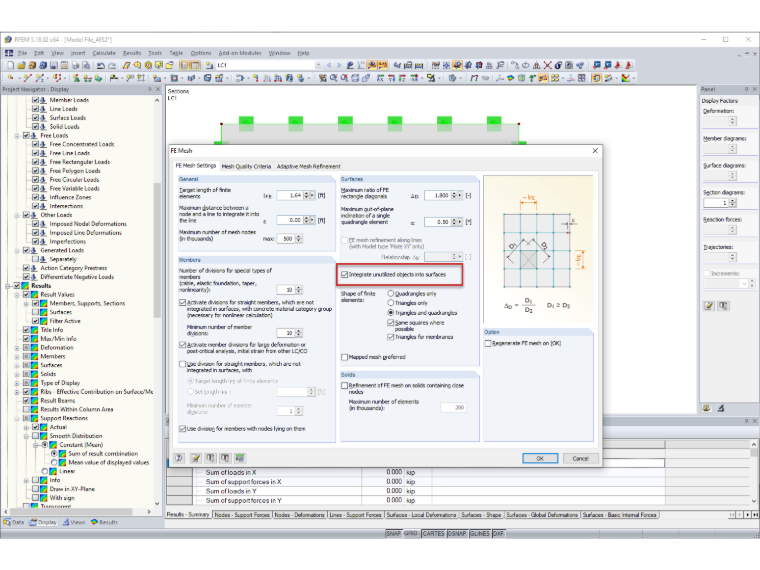Select 'Triangles and quadrangles' radio button
This screenshot has width=760, height=570.
[x=391, y=313]
